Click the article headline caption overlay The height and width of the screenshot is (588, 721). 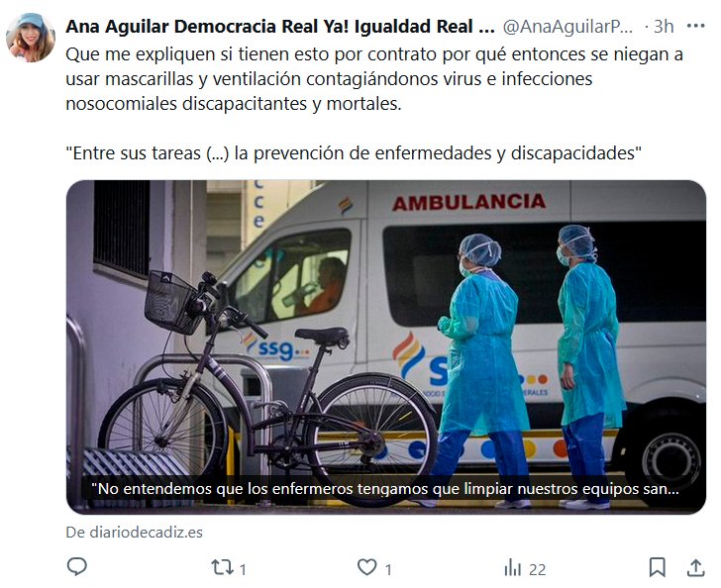(385, 489)
